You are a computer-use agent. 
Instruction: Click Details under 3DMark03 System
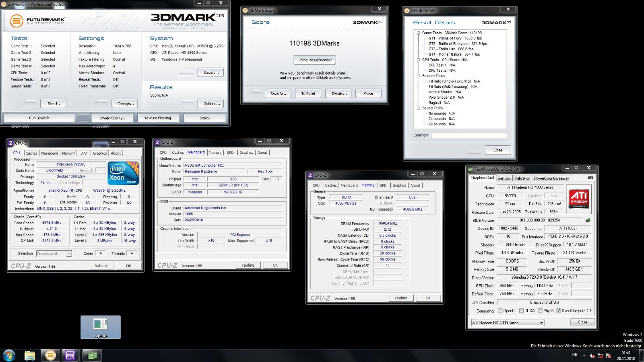211,72
